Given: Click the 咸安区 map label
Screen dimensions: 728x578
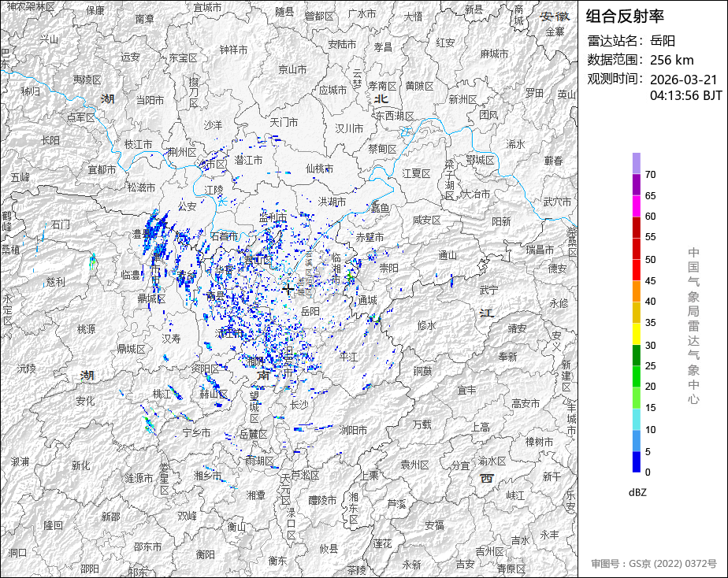Looking at the screenshot, I should (427, 220).
